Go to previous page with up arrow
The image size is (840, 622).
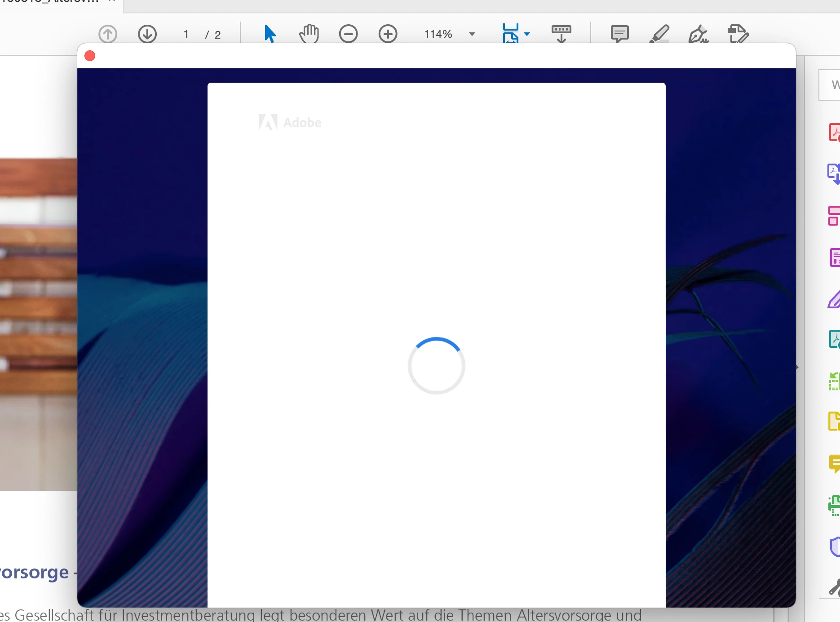(108, 34)
